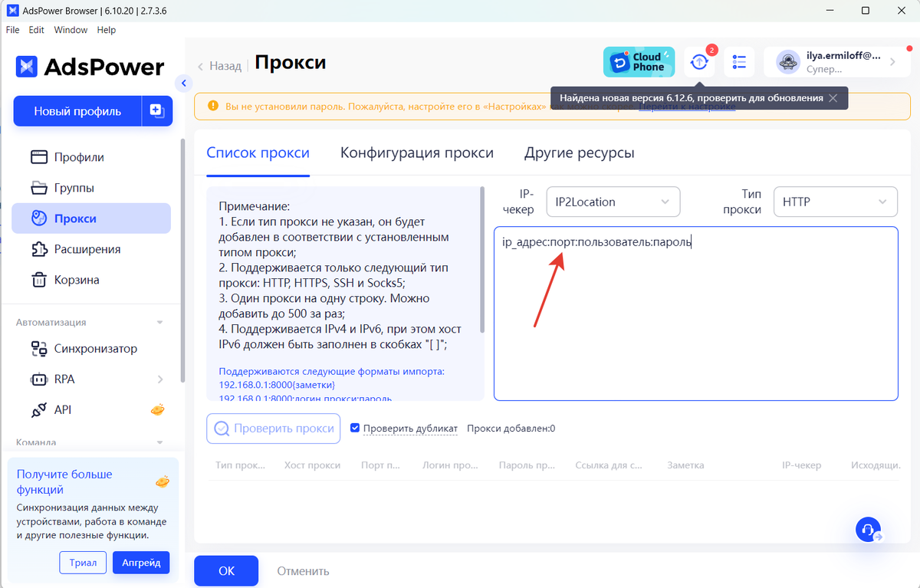Screen dimensions: 920x588
Task: Open the Help menu
Action: [107, 30]
